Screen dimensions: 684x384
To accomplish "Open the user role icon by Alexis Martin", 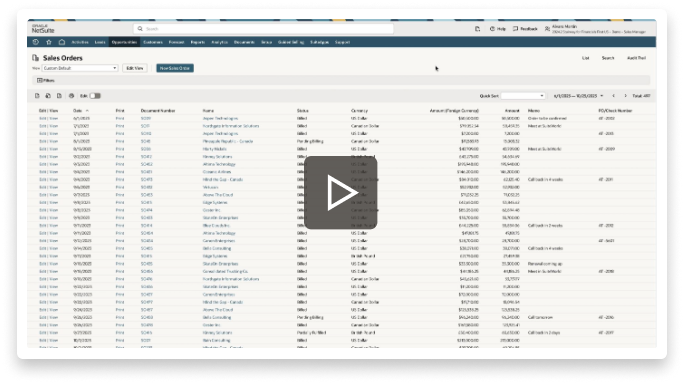I will (547, 29).
